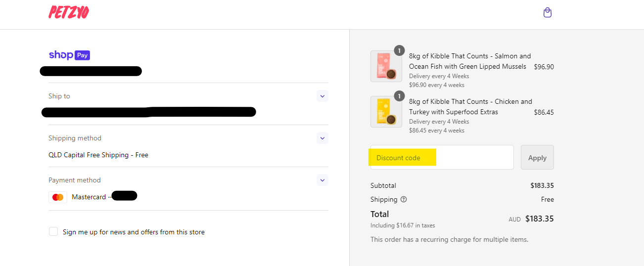Click the shipping info question mark icon

pyautogui.click(x=404, y=200)
